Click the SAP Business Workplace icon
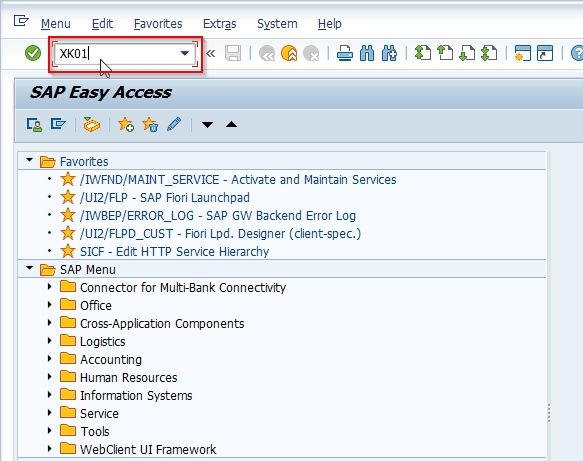 click(91, 125)
